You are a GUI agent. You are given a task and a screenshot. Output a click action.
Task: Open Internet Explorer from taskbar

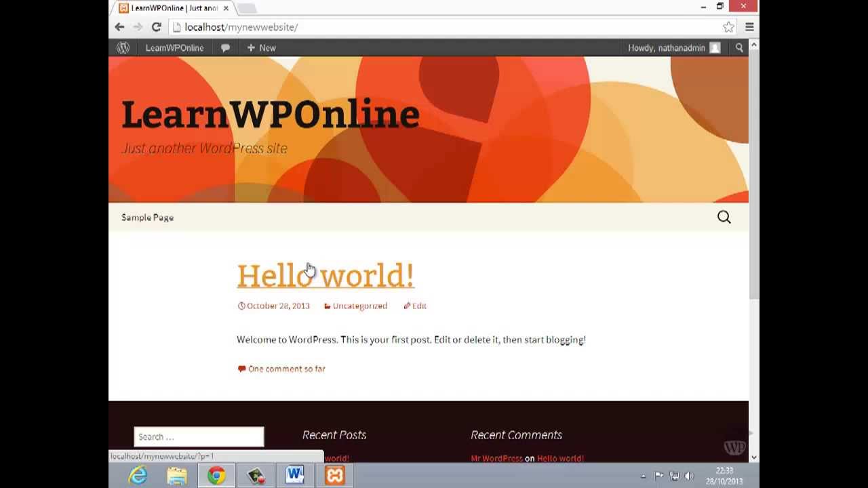pyautogui.click(x=138, y=475)
